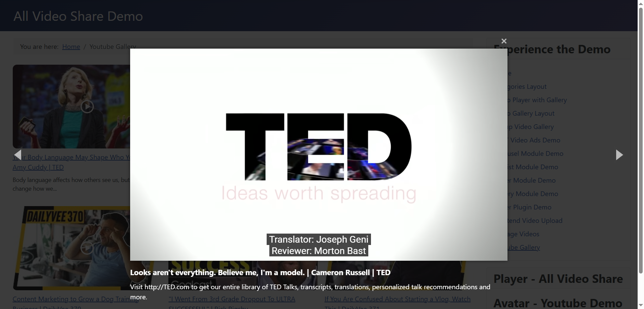The image size is (644, 309).
Task: Click the Translator: Joseph Geni subtitle
Action: coord(319,239)
